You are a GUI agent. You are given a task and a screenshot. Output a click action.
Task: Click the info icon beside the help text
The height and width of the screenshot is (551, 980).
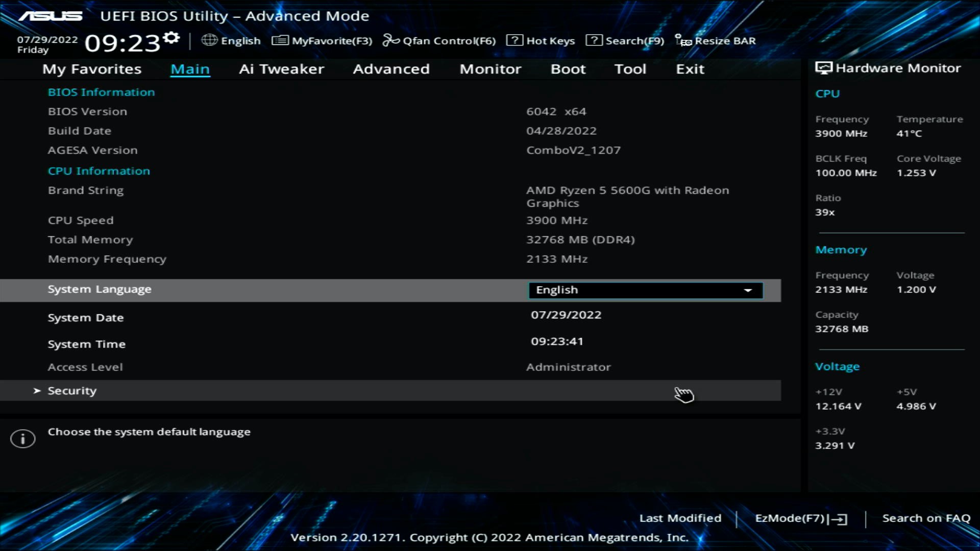point(23,439)
